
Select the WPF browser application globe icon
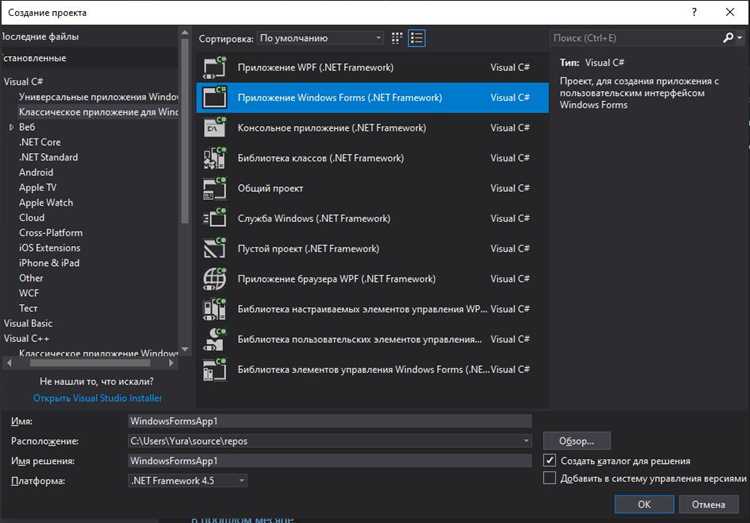click(214, 278)
